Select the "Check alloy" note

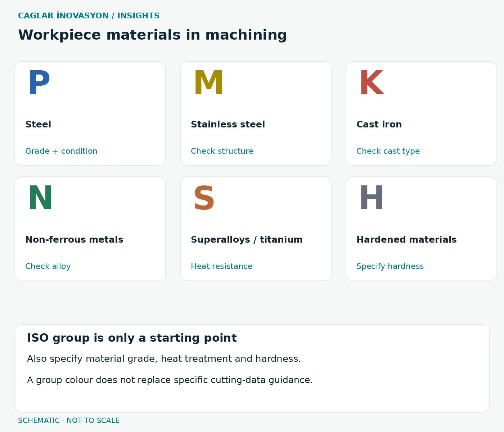tap(48, 266)
